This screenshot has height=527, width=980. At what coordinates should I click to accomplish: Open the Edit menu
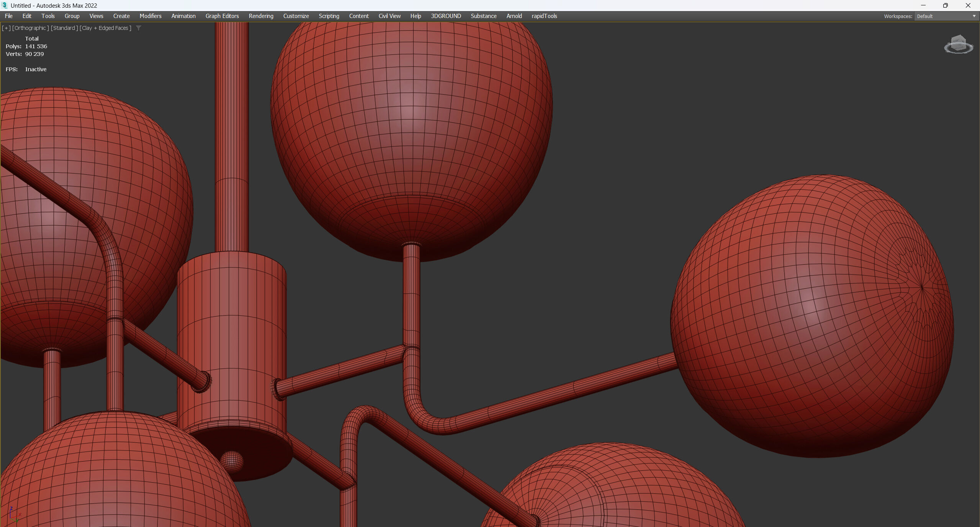pyautogui.click(x=27, y=16)
